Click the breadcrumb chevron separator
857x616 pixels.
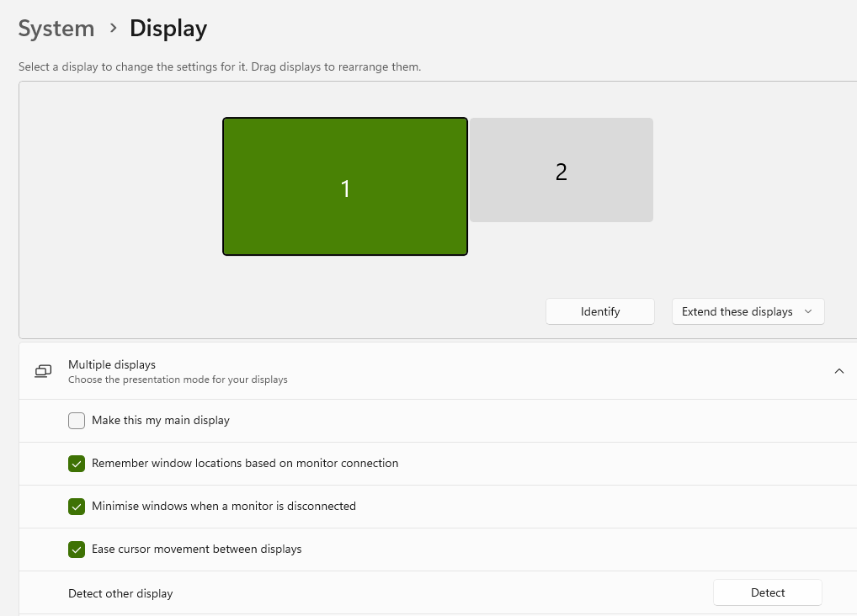tap(113, 28)
